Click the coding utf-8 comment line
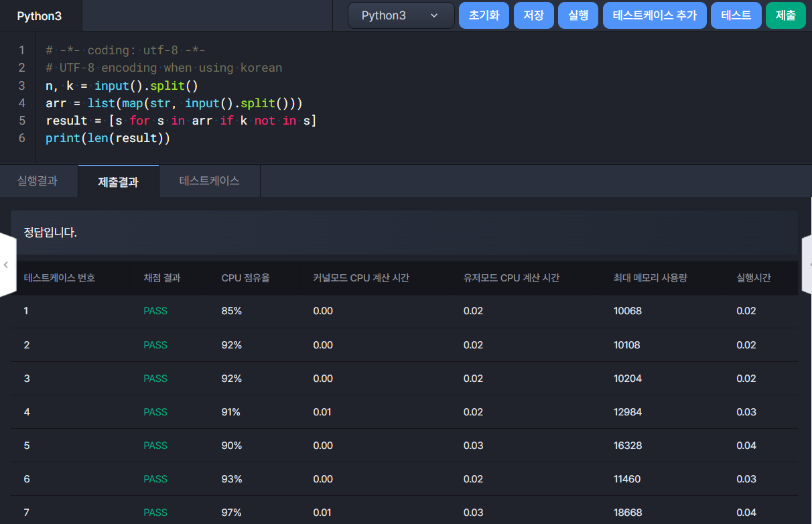The height and width of the screenshot is (524, 812). (x=125, y=51)
